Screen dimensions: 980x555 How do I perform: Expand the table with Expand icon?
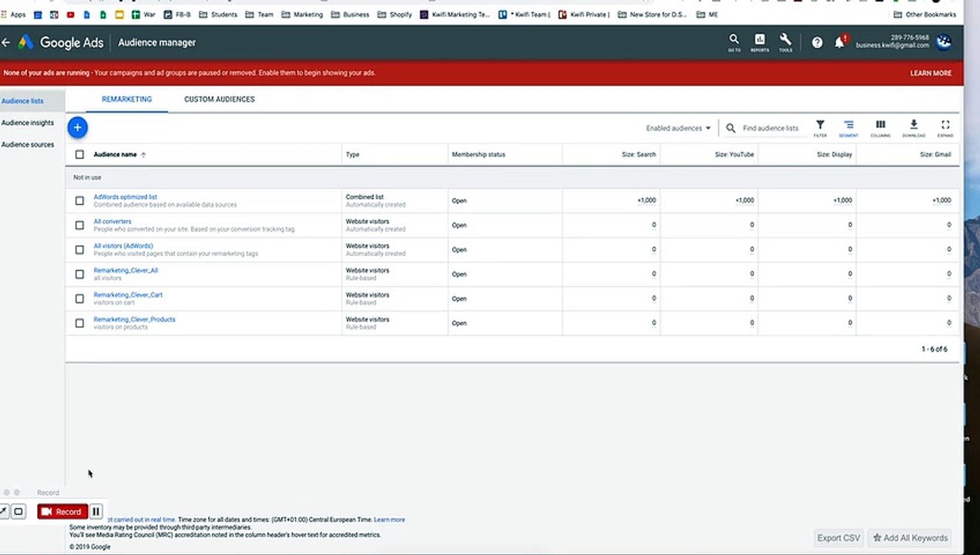[x=945, y=127]
